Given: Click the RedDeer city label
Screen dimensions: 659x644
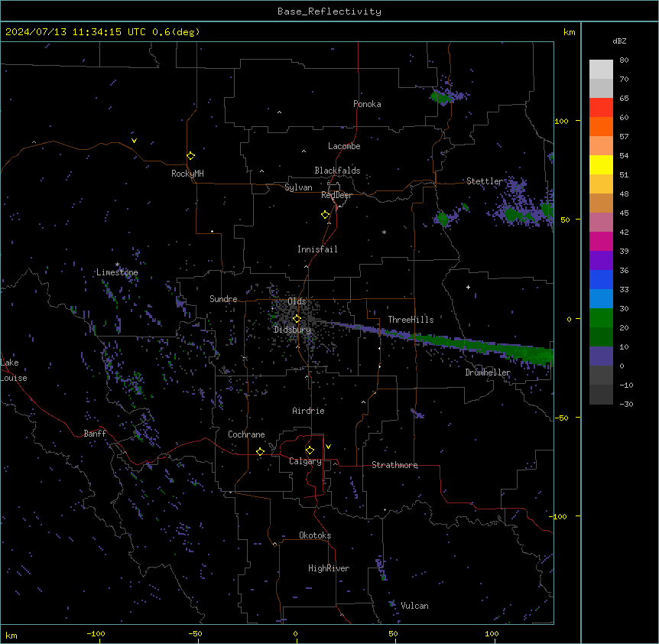Looking at the screenshot, I should tap(336, 195).
